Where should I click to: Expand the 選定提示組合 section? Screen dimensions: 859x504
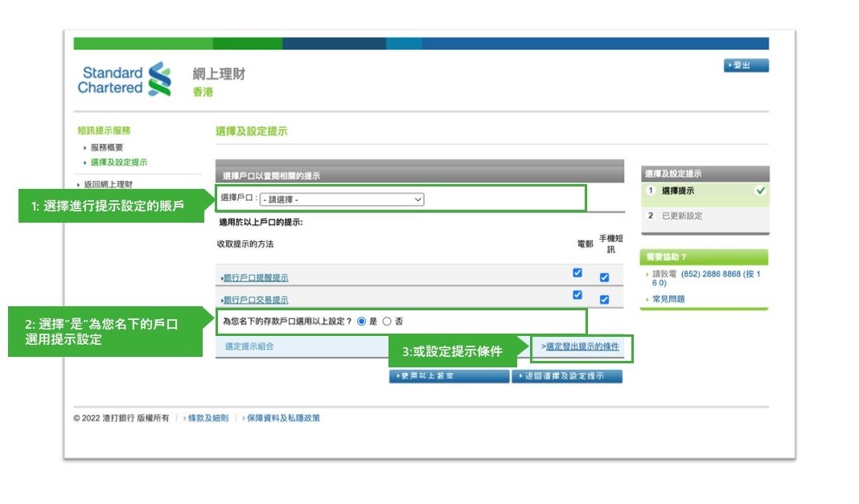pyautogui.click(x=247, y=346)
